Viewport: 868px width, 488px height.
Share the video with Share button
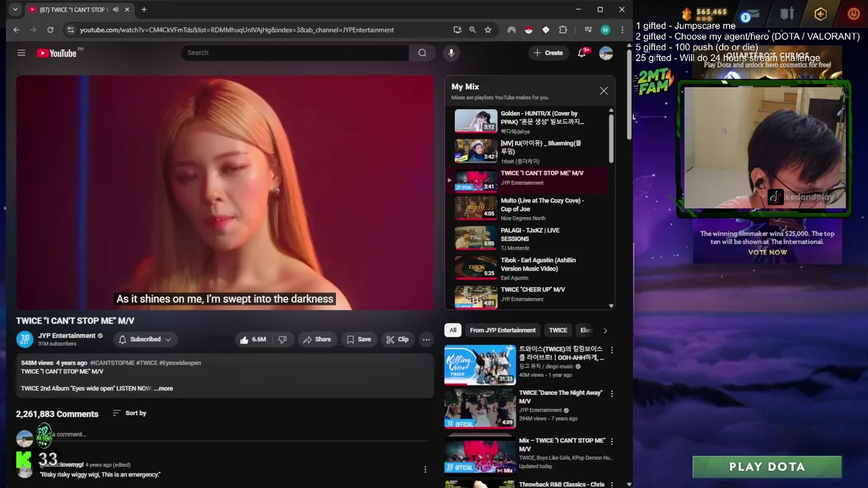pyautogui.click(x=317, y=340)
